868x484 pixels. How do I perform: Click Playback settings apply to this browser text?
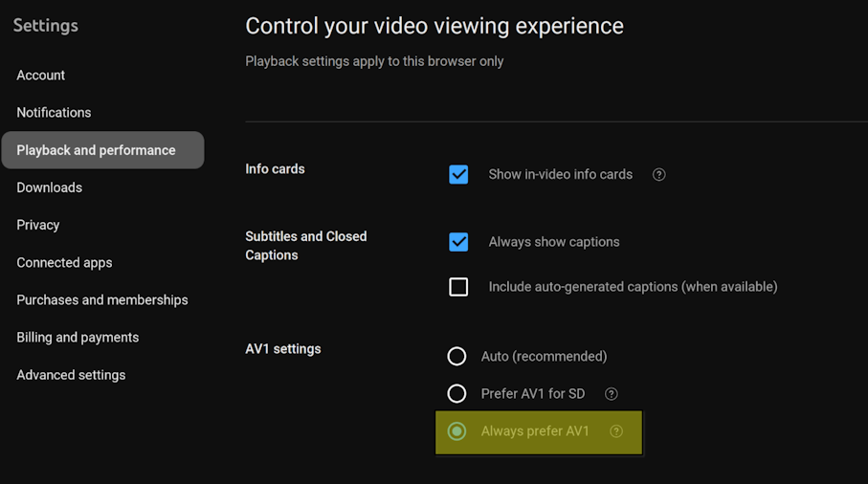tap(374, 61)
